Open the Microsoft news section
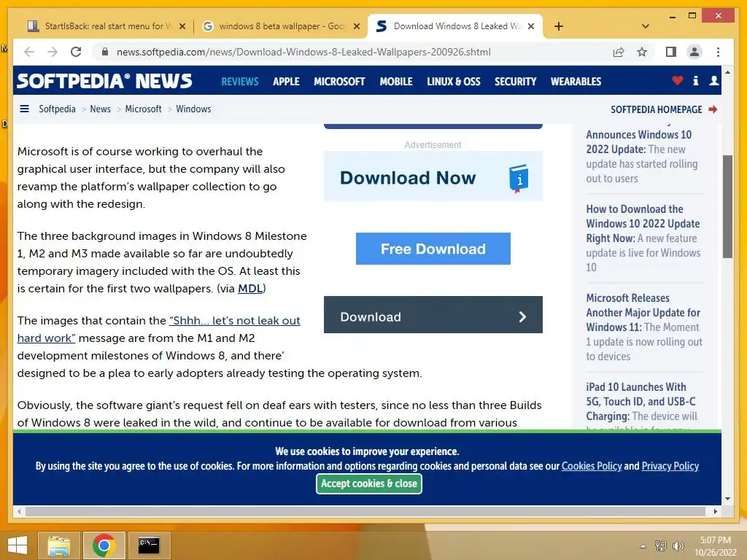 pos(339,82)
